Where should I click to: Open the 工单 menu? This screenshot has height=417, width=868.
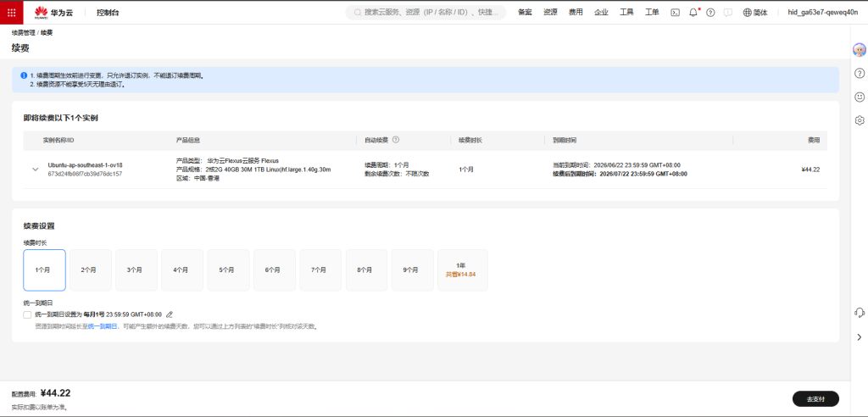(652, 12)
